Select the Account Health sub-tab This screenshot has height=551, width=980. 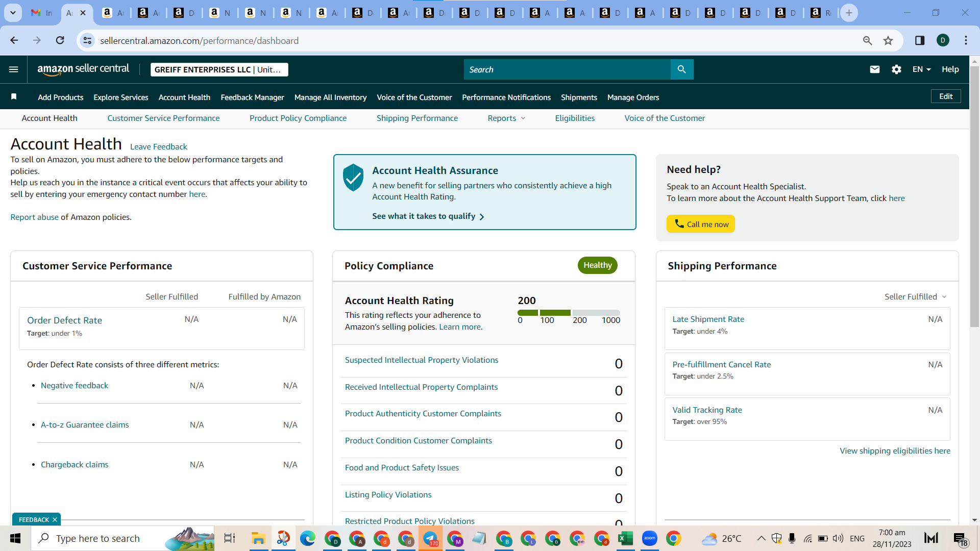pos(50,118)
